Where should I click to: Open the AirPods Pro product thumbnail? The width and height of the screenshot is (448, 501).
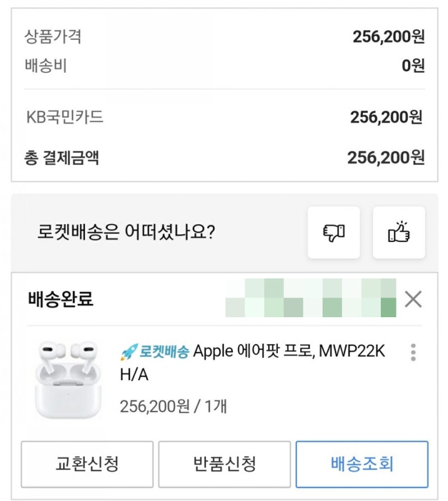[68, 379]
